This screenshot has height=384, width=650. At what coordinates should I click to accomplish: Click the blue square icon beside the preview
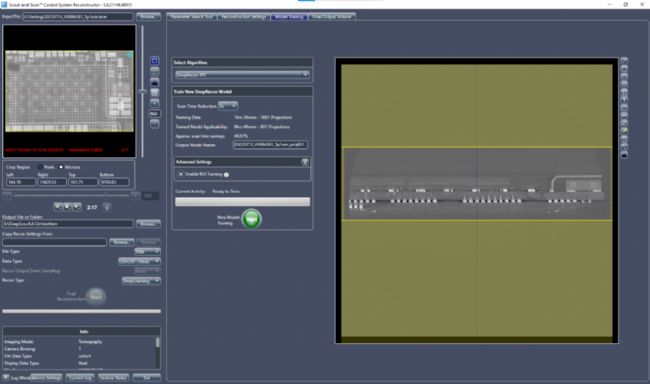point(155,61)
